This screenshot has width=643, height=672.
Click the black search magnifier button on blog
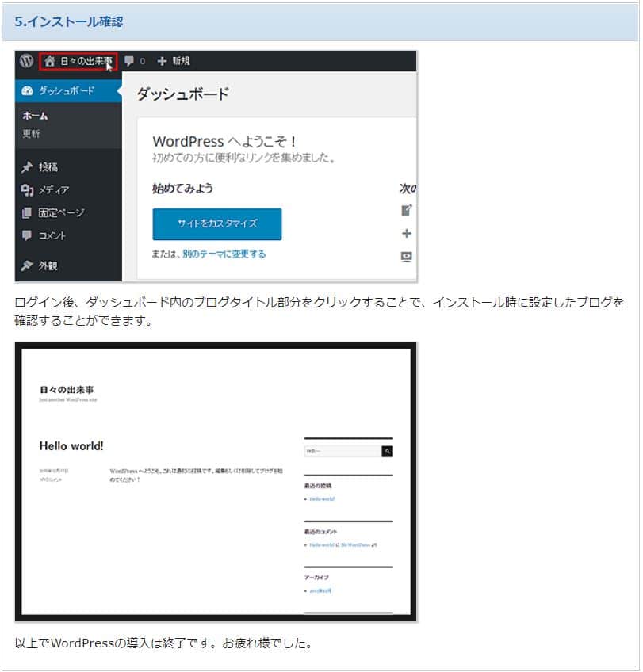click(388, 451)
